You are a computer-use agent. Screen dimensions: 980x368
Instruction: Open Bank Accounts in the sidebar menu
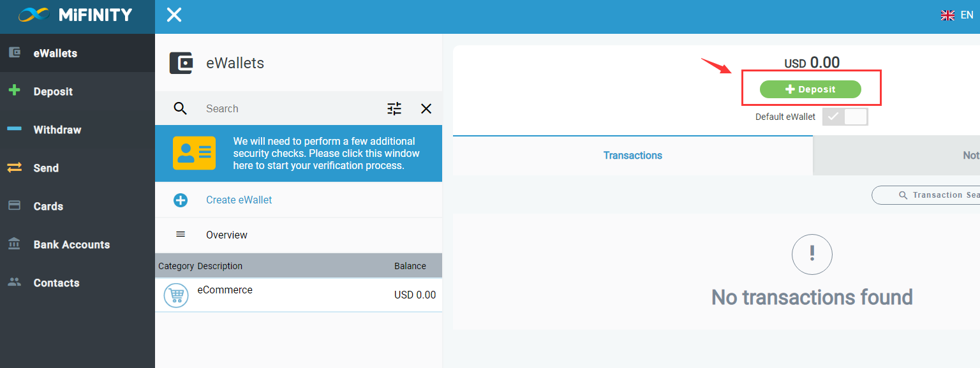click(x=77, y=244)
